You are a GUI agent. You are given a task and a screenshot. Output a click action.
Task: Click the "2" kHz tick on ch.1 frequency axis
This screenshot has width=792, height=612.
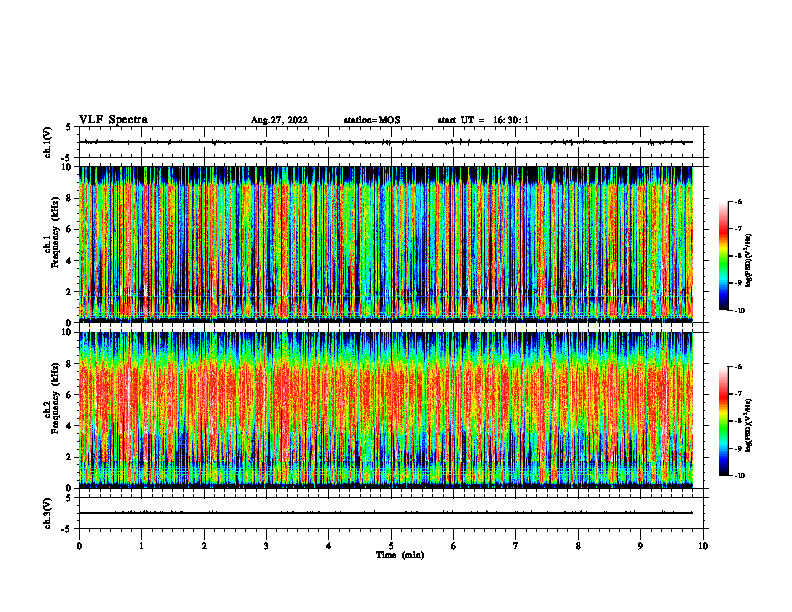point(70,292)
